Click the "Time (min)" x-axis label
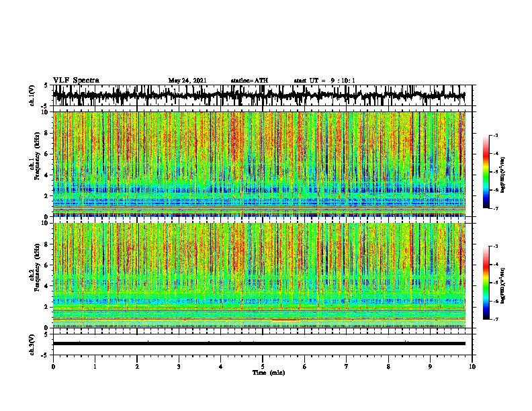 tap(269, 373)
